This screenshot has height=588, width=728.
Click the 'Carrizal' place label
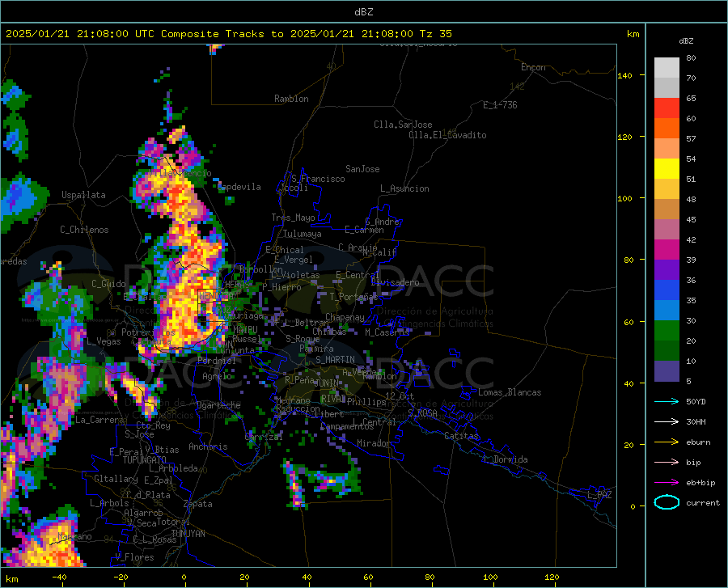[x=263, y=437]
